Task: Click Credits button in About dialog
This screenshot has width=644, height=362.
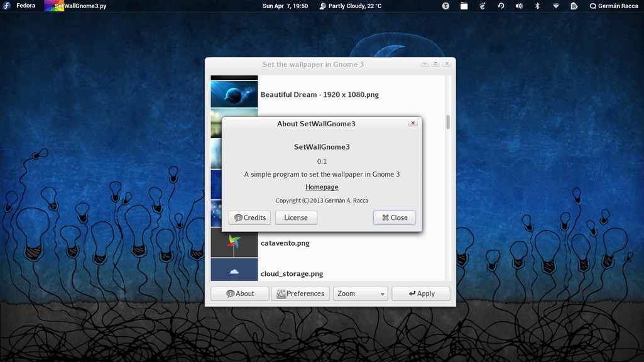Action: point(249,218)
